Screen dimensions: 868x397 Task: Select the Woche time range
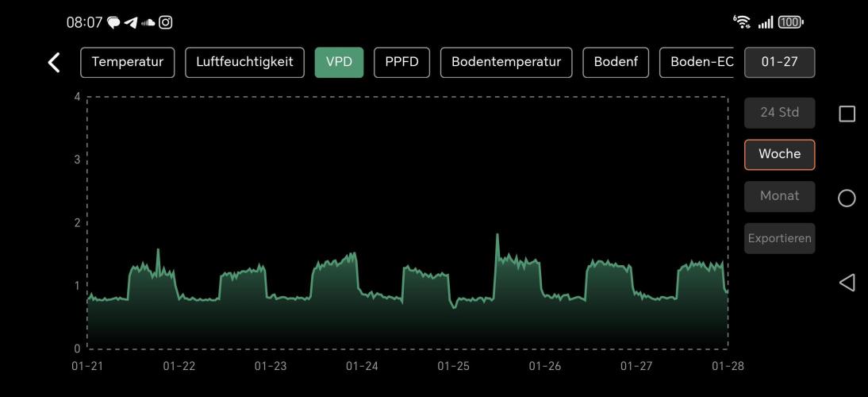point(779,154)
